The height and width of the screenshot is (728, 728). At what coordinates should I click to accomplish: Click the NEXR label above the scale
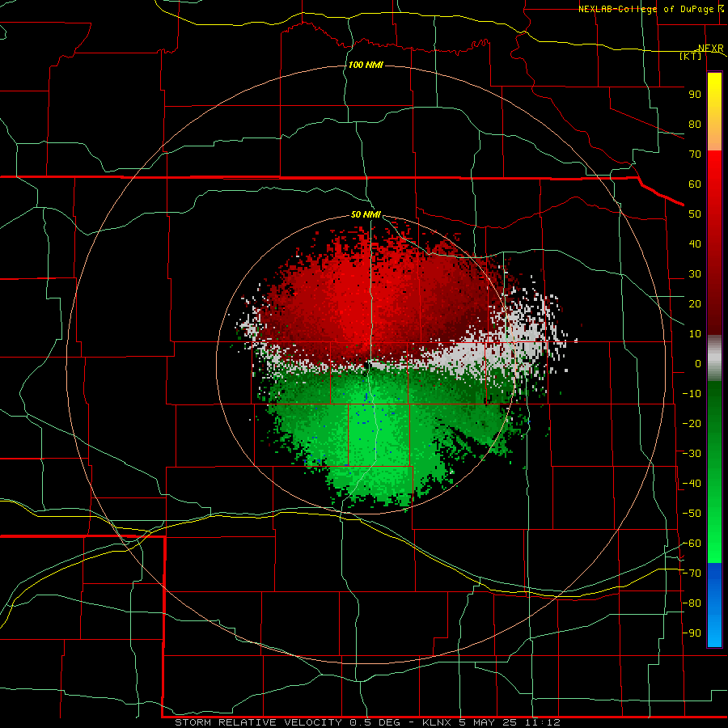pos(711,49)
